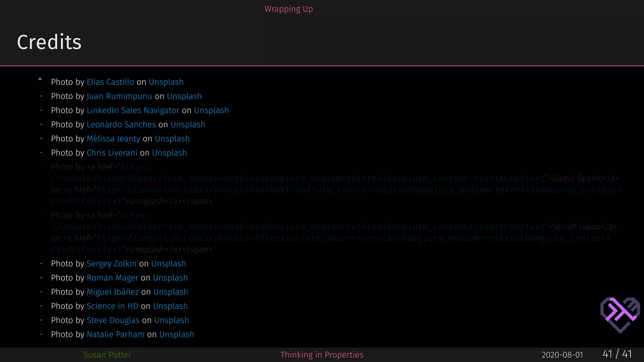
Task: Click the 41 / 41 page counter
Action: [617, 354]
